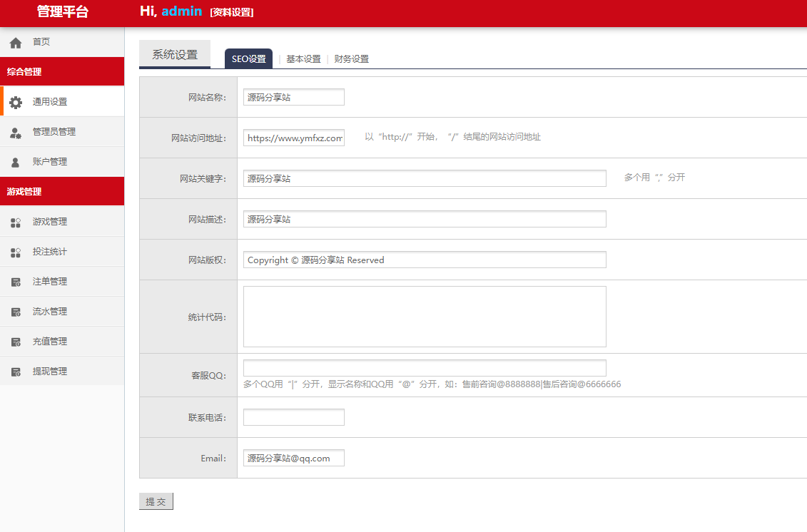Screen dimensions: 807x532
Task: Click the 账户管理 person icon
Action: 16,163
